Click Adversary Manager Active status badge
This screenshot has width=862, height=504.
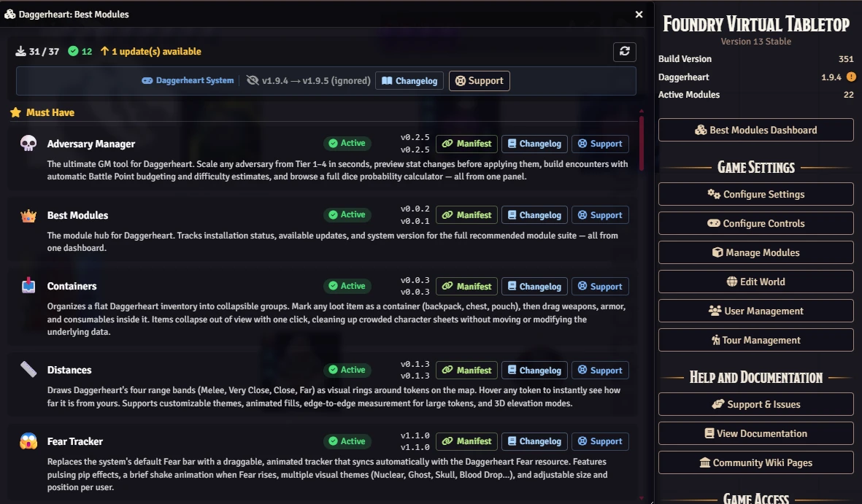[347, 143]
